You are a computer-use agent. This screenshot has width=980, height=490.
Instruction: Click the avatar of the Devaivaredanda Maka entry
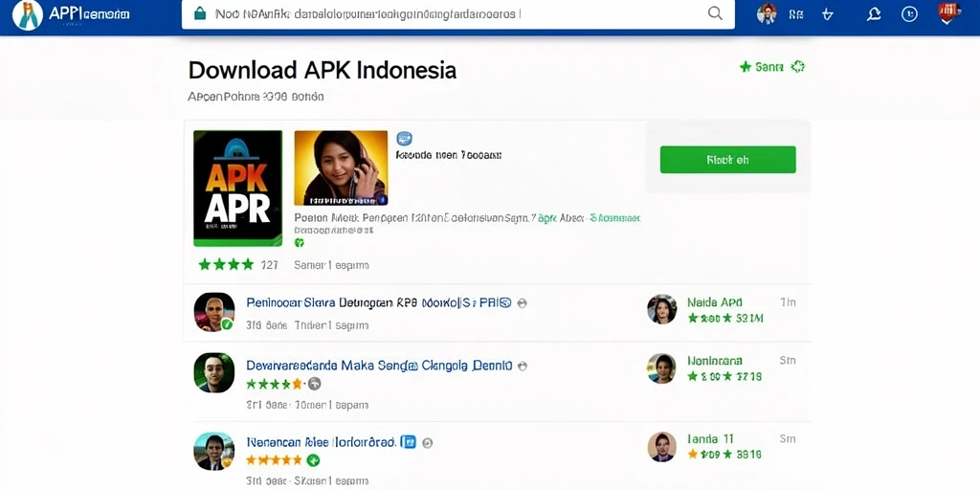coord(213,372)
